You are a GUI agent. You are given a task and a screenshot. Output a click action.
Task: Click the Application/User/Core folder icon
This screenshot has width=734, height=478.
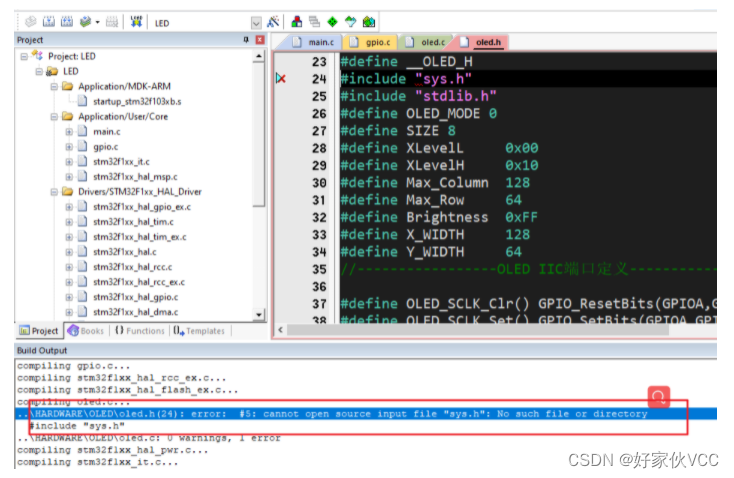(x=67, y=116)
